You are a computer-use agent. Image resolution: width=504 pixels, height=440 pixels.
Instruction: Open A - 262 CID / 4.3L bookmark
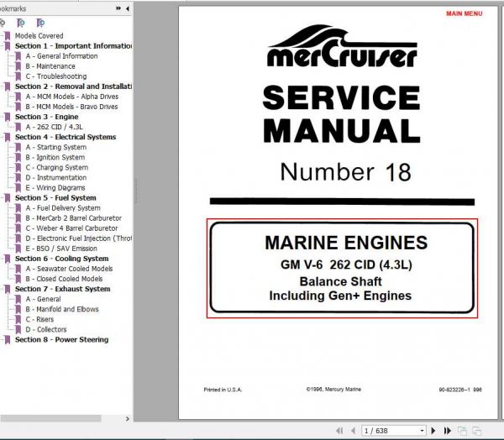[x=54, y=127]
